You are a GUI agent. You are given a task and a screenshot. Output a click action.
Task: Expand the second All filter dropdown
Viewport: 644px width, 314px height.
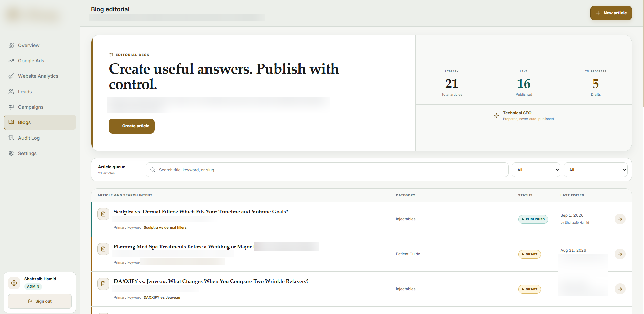click(x=595, y=170)
